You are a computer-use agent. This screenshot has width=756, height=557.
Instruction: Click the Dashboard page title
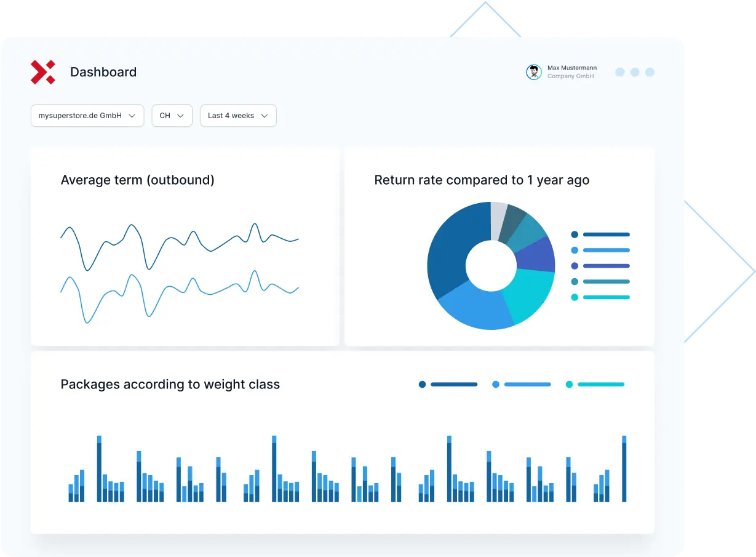(x=103, y=72)
